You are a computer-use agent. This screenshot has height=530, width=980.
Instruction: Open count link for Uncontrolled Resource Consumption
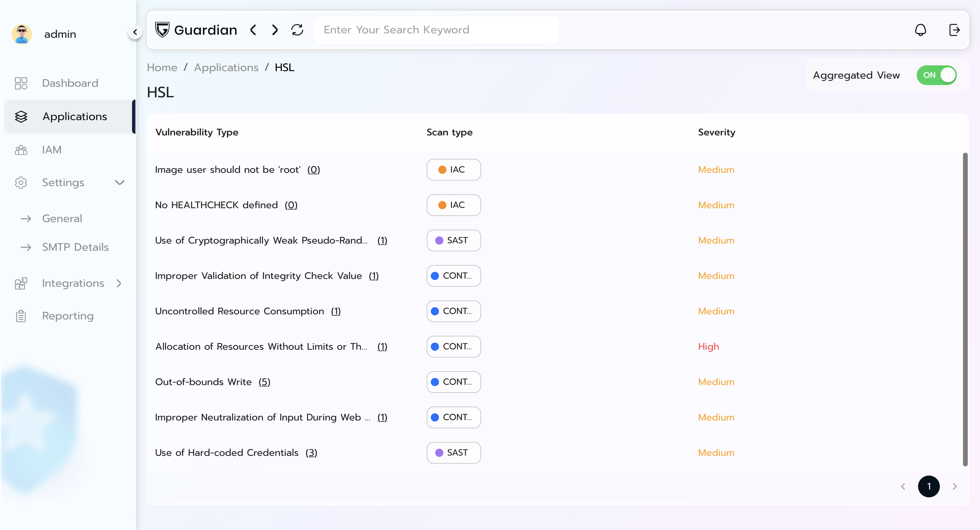[x=336, y=311]
